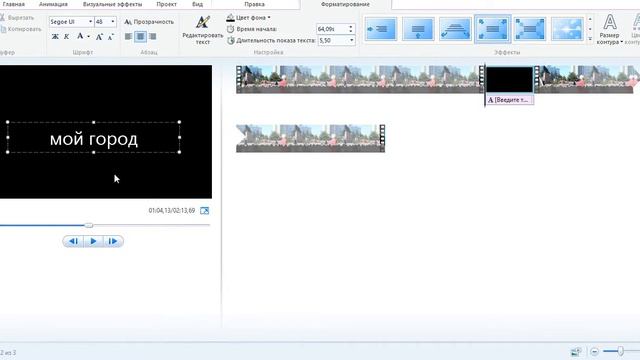The image size is (640, 360).
Task: Switch to the Анимация tab
Action: (53, 4)
